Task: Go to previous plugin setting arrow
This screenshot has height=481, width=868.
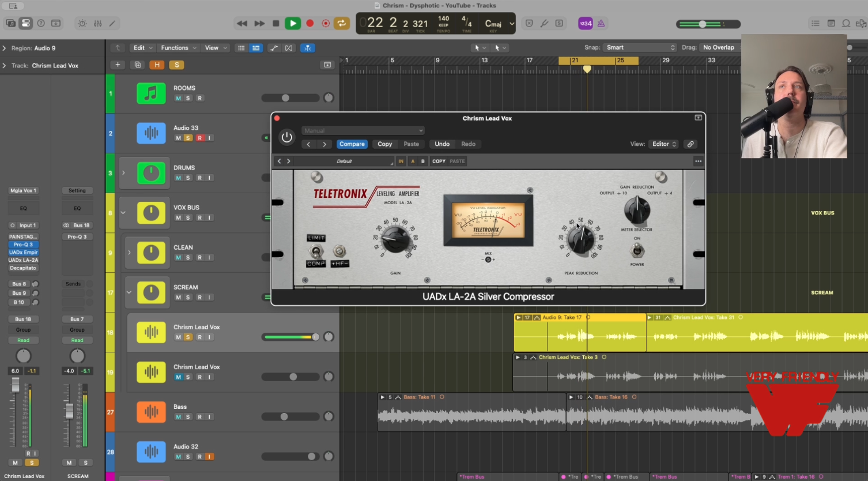Action: [x=309, y=144]
